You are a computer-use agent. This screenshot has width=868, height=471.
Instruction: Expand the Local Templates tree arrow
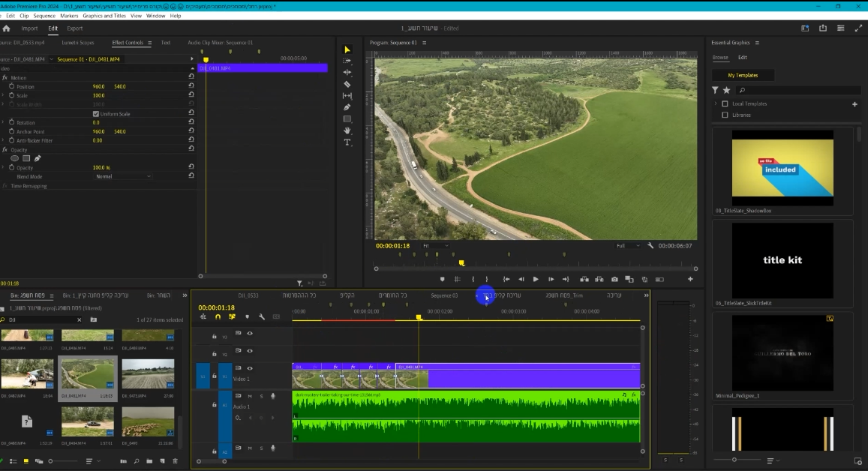coord(716,103)
